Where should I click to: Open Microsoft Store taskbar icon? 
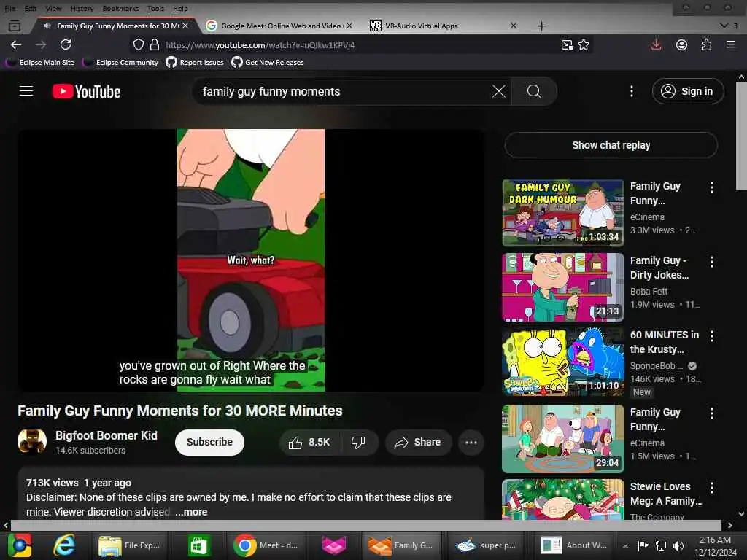[198, 545]
